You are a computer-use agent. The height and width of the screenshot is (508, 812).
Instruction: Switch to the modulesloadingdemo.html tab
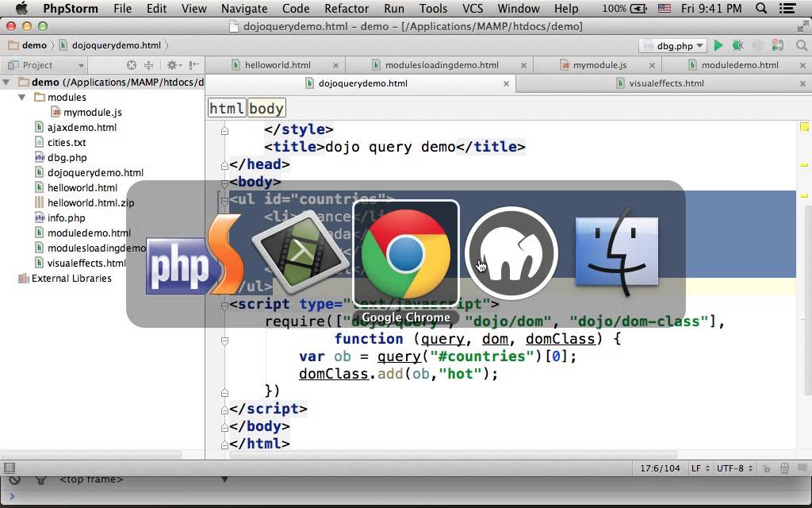coord(441,65)
